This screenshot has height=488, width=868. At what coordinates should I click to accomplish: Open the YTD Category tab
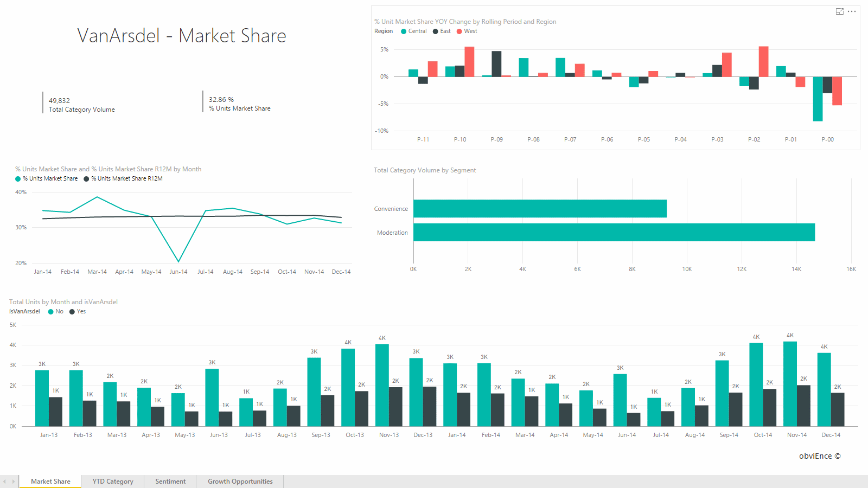(113, 481)
